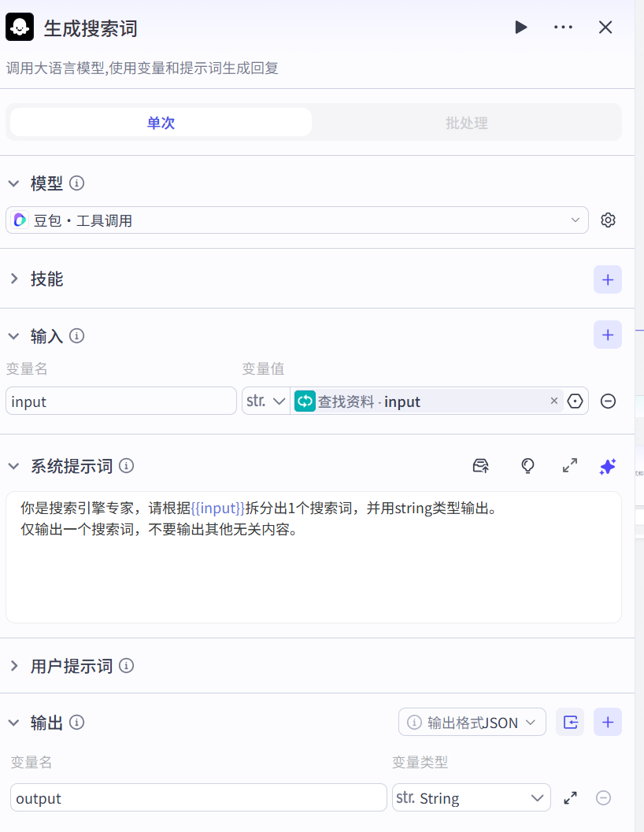Run the 生成搜索词 node with play icon

coord(520,28)
